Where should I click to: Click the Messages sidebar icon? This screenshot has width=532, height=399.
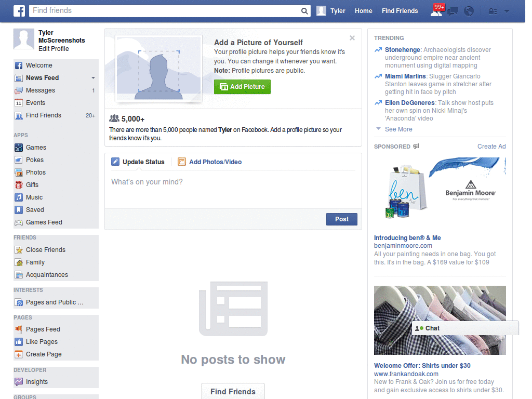[19, 90]
